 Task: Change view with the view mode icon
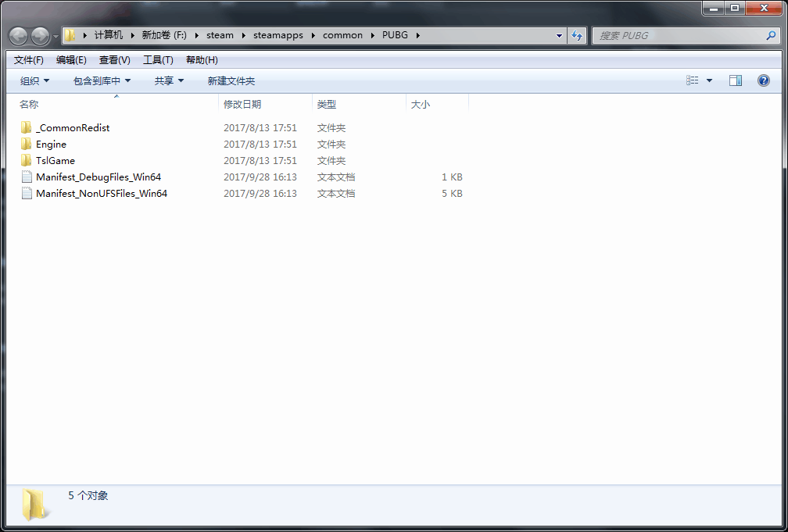pyautogui.click(x=692, y=80)
